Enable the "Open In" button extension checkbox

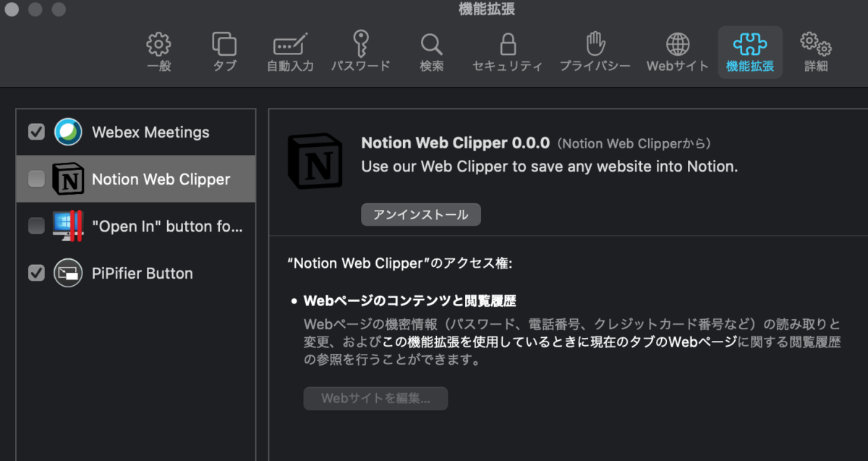[x=36, y=226]
